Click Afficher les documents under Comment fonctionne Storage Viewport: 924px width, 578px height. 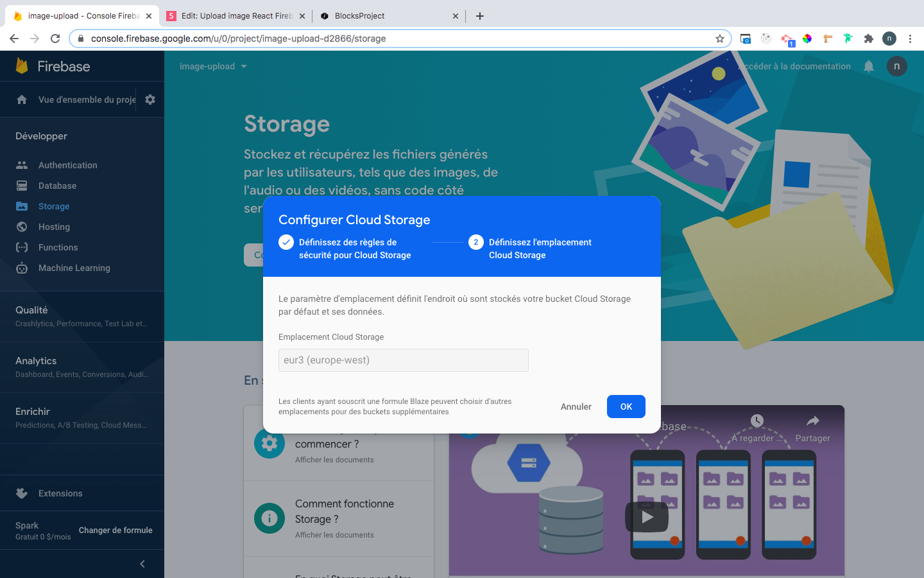[334, 535]
